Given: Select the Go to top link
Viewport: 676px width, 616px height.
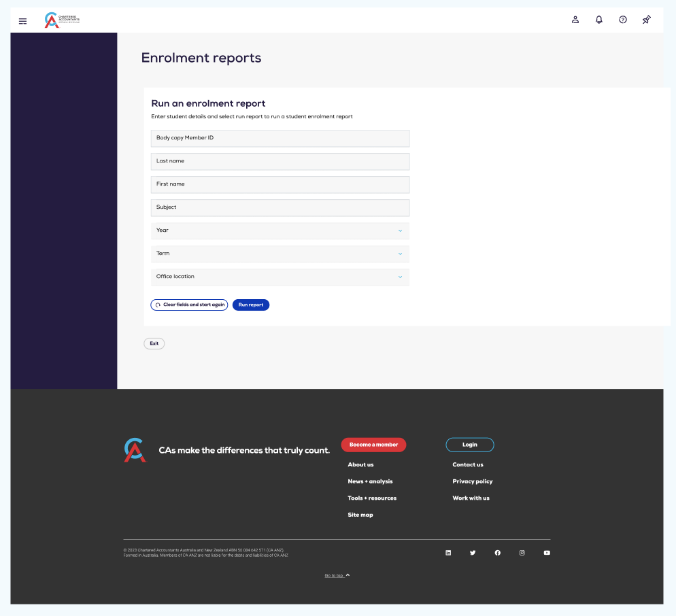Looking at the screenshot, I should [334, 575].
